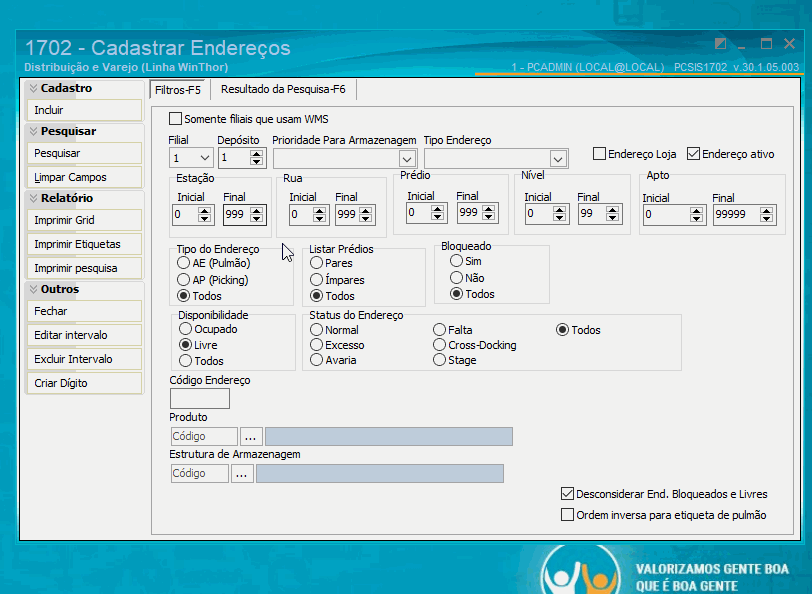Select Ocupado under Disponibilidade
Image resolution: width=812 pixels, height=594 pixels.
click(185, 329)
